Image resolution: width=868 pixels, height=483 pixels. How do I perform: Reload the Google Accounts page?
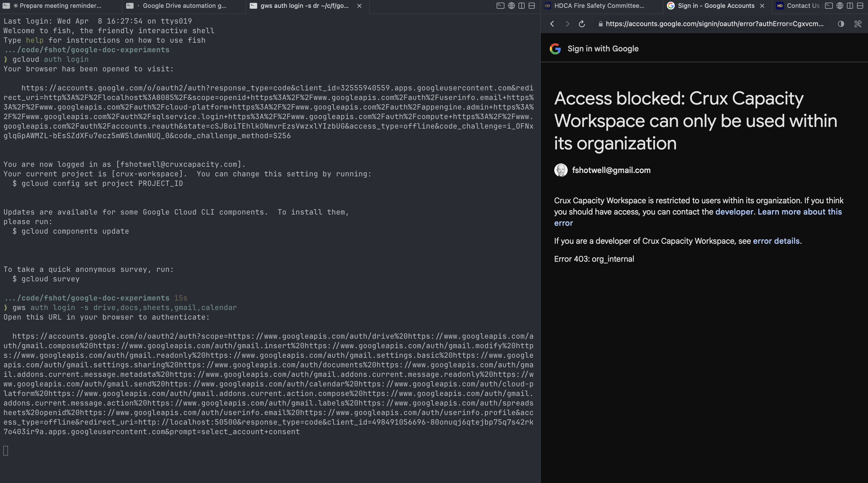click(x=581, y=24)
